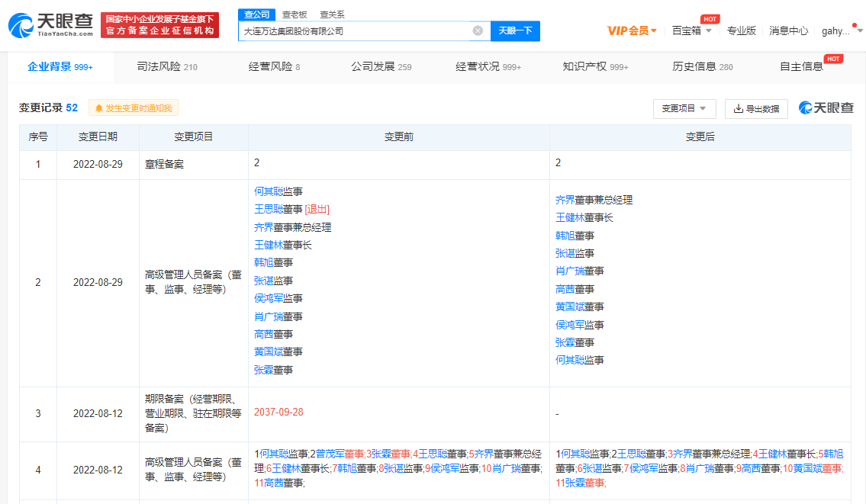866x504 pixels.
Task: Open the 变更项目 filter dropdown
Action: pyautogui.click(x=684, y=108)
